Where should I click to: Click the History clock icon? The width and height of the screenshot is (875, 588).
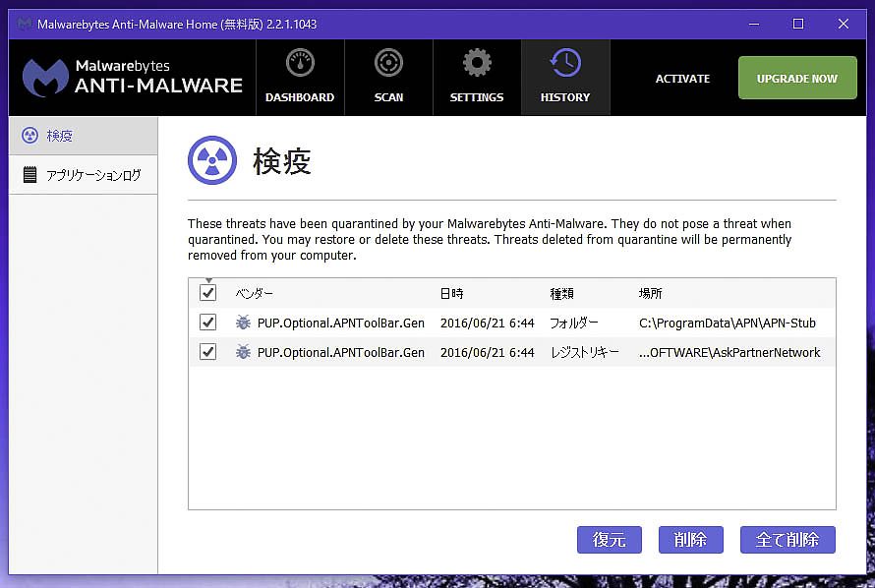tap(565, 63)
